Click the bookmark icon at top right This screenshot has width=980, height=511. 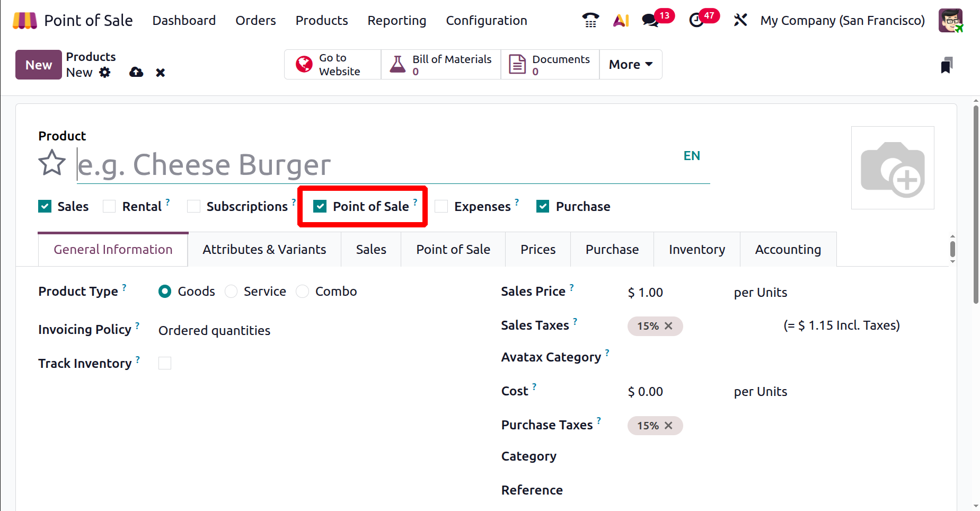[947, 65]
